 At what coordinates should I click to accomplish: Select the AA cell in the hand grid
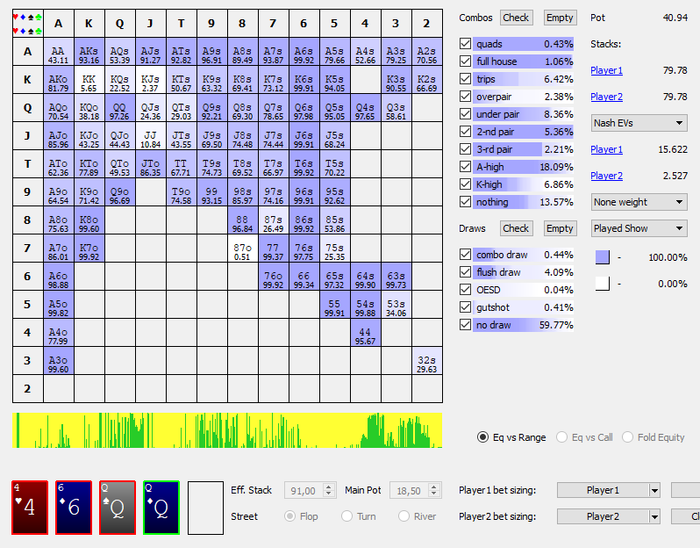(59, 55)
